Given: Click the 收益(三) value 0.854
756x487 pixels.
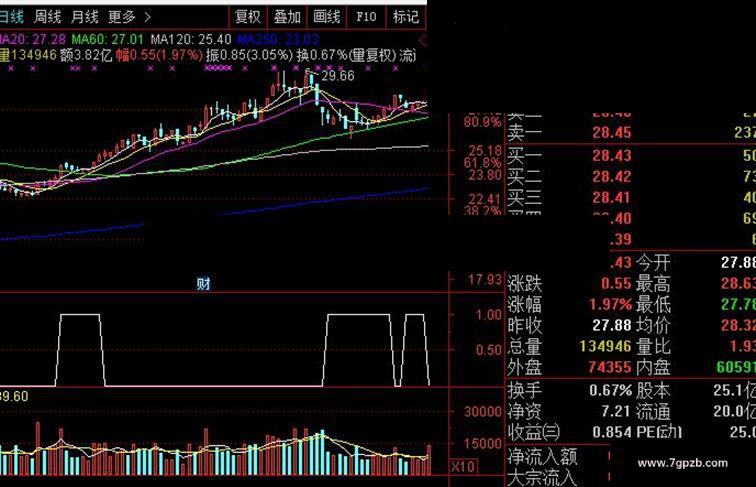Looking at the screenshot, I should tap(611, 432).
